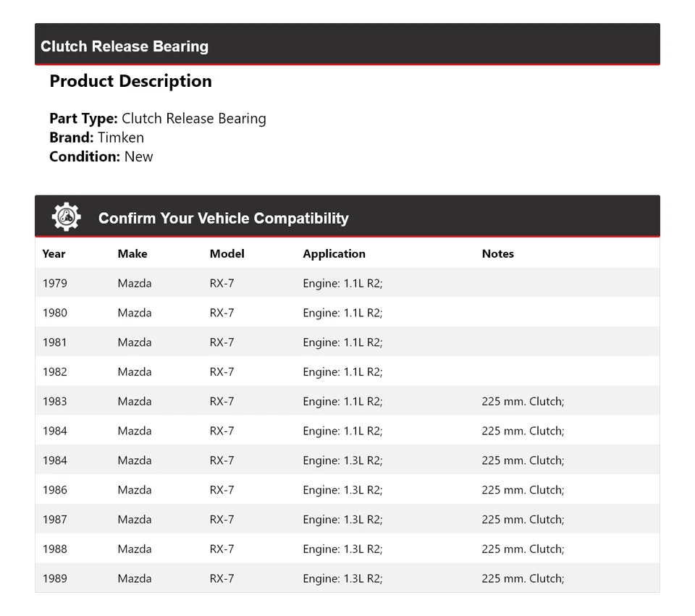The height and width of the screenshot is (616, 695).
Task: Select the year cell '1986'
Action: pyautogui.click(x=55, y=490)
